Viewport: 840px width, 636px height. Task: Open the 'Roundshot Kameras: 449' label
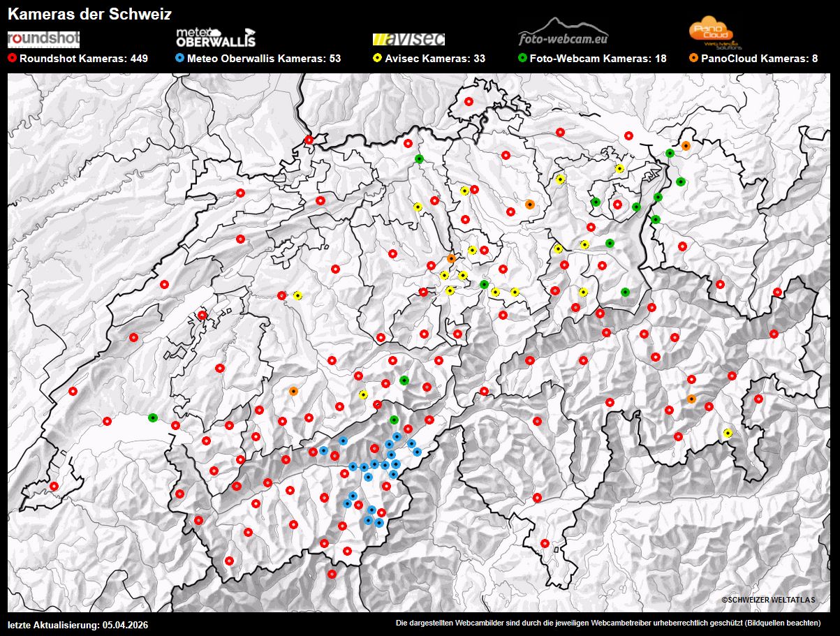point(84,59)
